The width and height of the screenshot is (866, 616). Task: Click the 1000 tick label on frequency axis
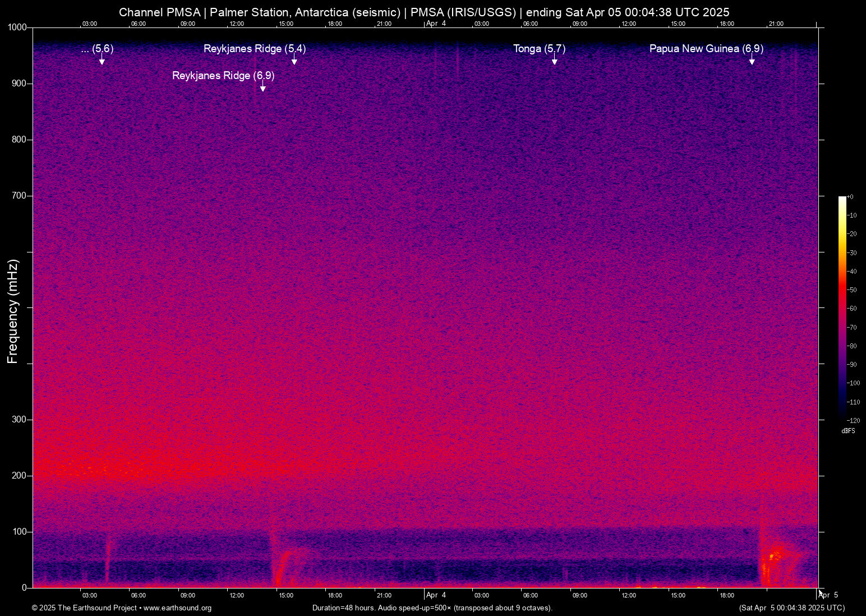17,27
